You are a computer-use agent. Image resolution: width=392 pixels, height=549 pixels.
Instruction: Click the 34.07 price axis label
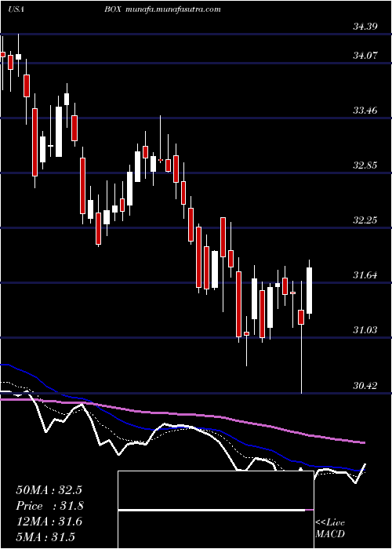tap(365, 56)
